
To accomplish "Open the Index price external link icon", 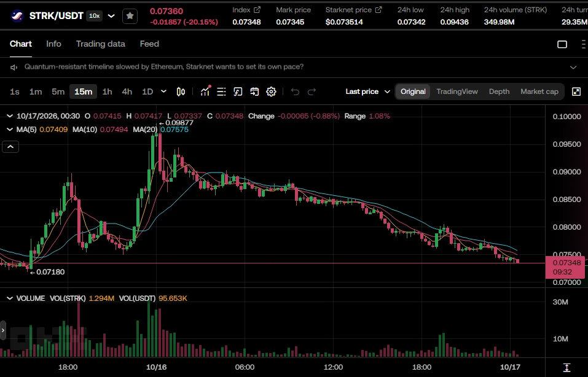I will (x=257, y=10).
